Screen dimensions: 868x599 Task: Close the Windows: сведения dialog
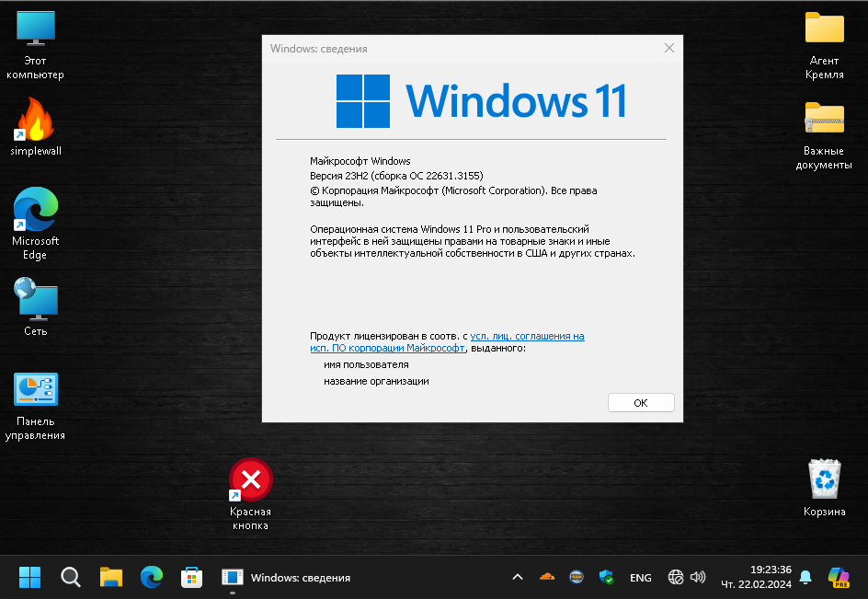[669, 48]
